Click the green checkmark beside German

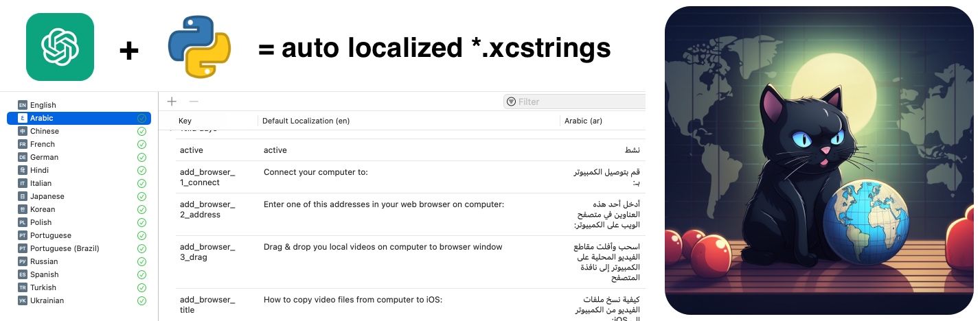[141, 157]
